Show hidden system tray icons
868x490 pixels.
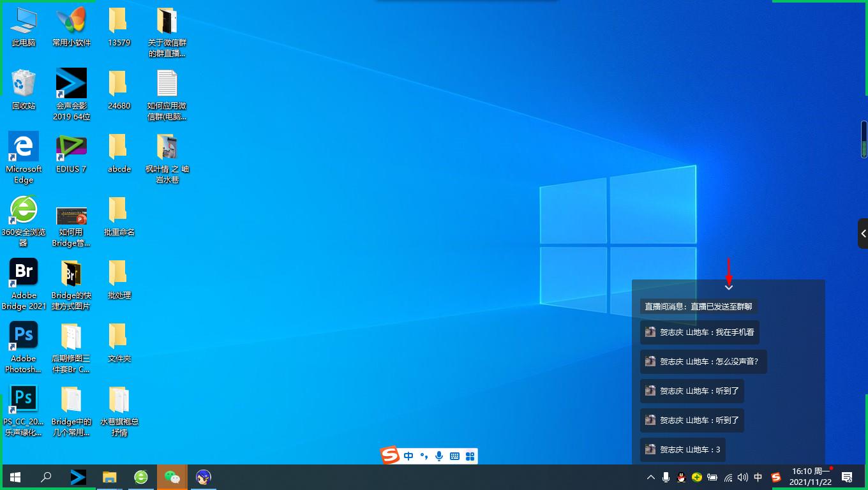pos(651,477)
